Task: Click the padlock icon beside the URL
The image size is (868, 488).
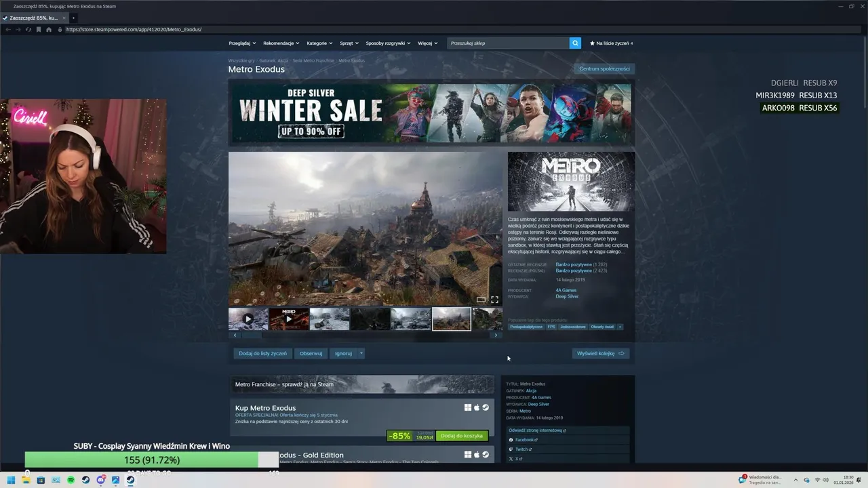Action: click(x=60, y=30)
